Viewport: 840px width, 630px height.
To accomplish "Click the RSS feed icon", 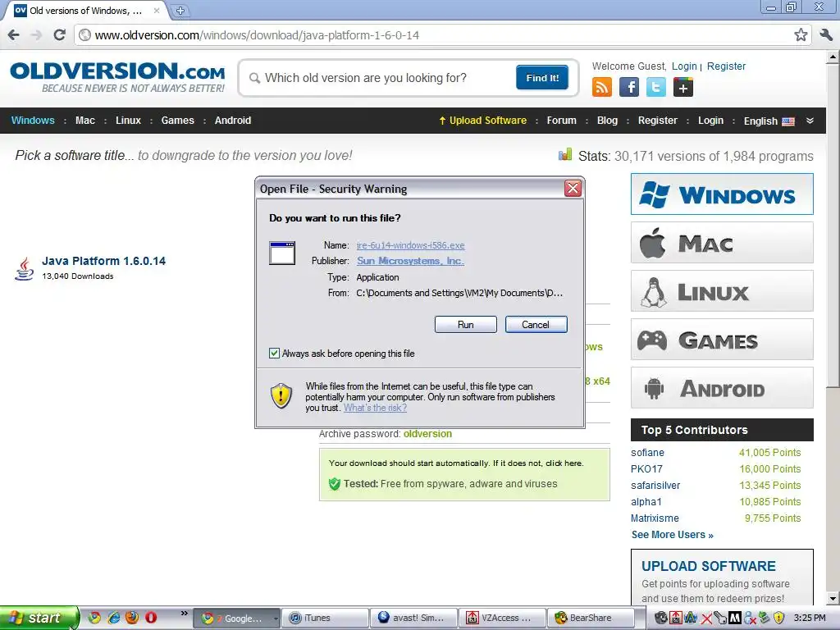I will click(x=601, y=87).
